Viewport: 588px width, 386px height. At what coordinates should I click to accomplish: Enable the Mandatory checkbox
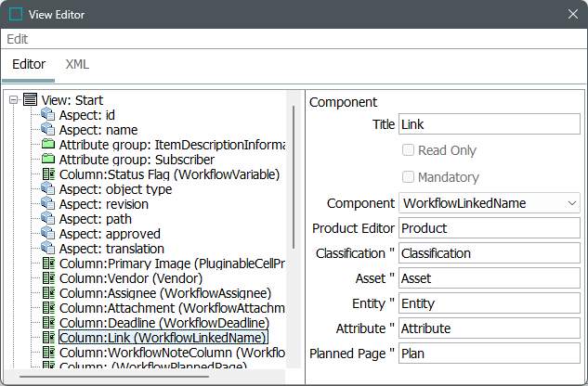click(x=408, y=176)
